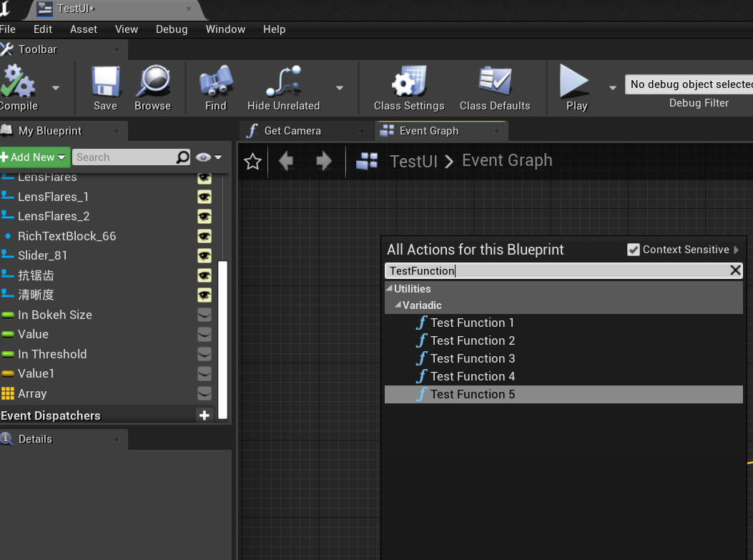Open Class Defaults
The height and width of the screenshot is (560, 753).
click(495, 88)
